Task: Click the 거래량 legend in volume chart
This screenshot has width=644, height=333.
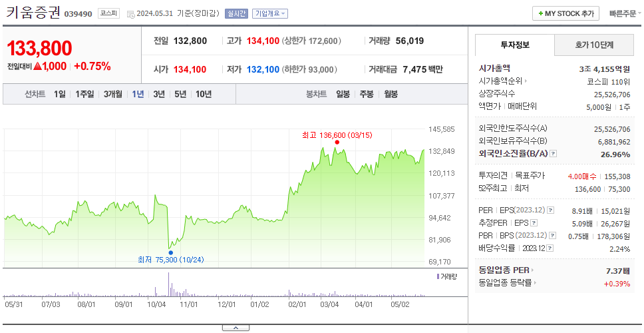Action: 447,276
